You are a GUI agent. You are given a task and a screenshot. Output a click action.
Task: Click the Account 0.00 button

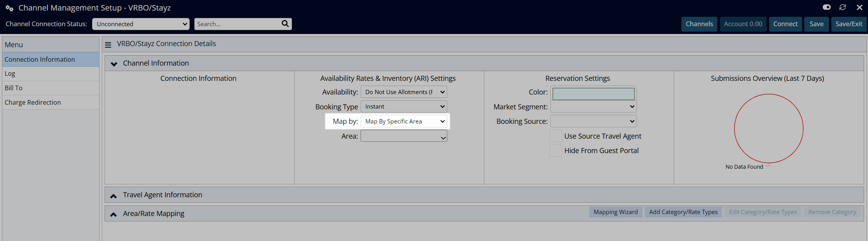pos(743,24)
